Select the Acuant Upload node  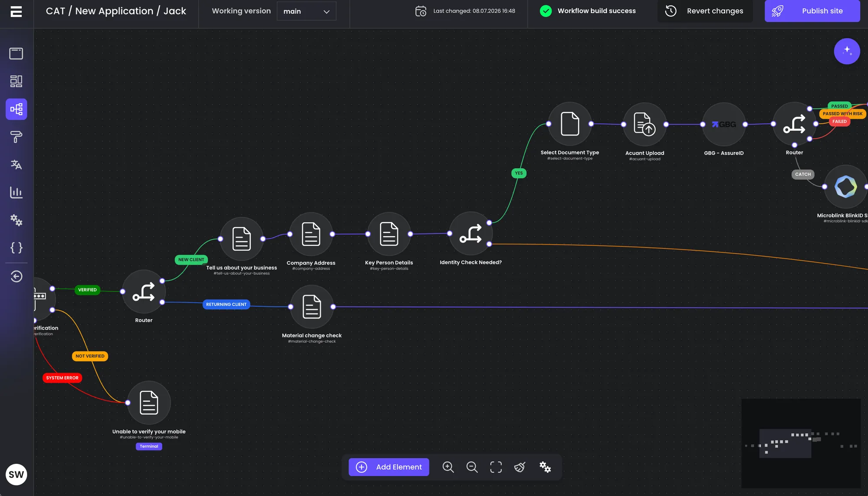point(644,124)
